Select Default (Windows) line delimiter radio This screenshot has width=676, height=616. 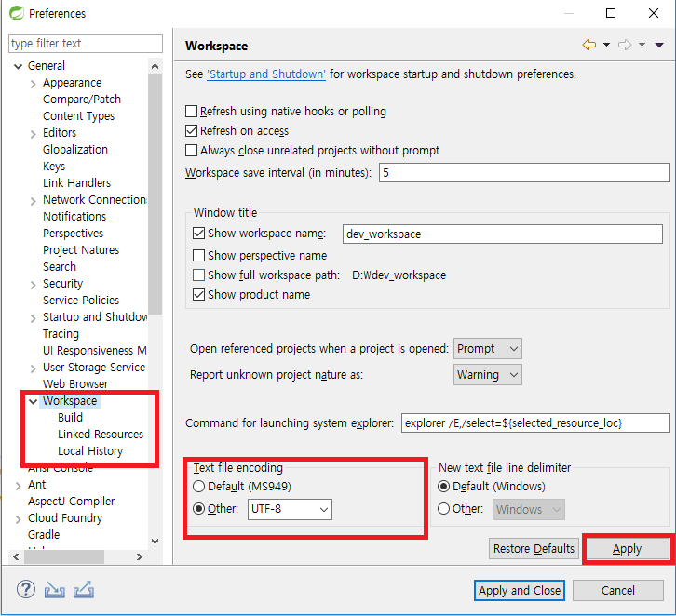(x=443, y=487)
